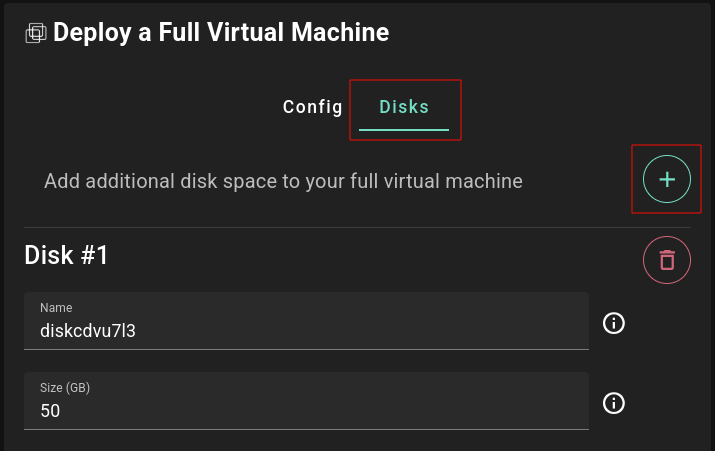715x451 pixels.
Task: Click the green underline beneath the Disks tab
Action: click(x=404, y=130)
